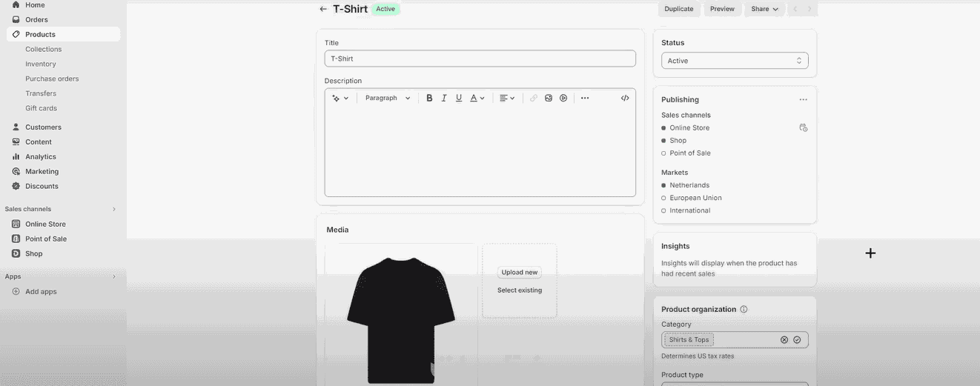Screen dimensions: 980x386
Task: Open Point of Sale channel in sidebar
Action: point(46,239)
